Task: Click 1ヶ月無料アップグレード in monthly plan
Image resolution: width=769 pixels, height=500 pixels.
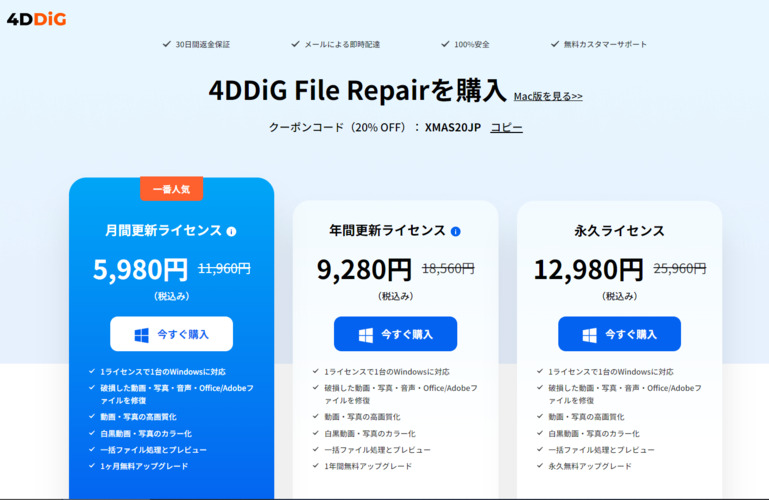Action: tap(144, 466)
